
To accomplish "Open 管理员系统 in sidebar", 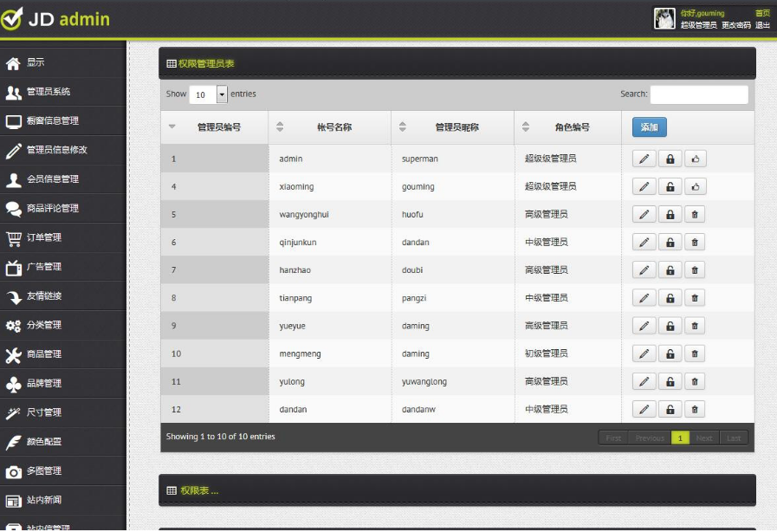I will (x=63, y=92).
